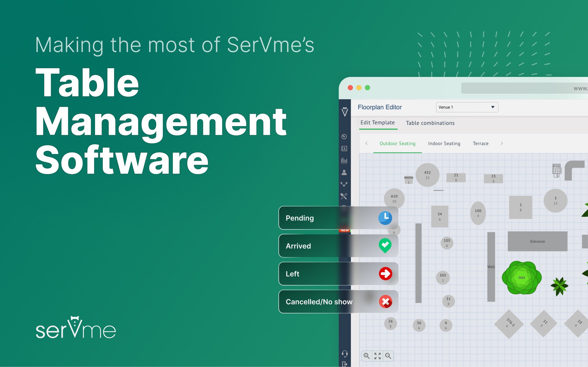This screenshot has width=588, height=367.
Task: Click the zoom out magnifier on the floorplan
Action: [x=388, y=356]
